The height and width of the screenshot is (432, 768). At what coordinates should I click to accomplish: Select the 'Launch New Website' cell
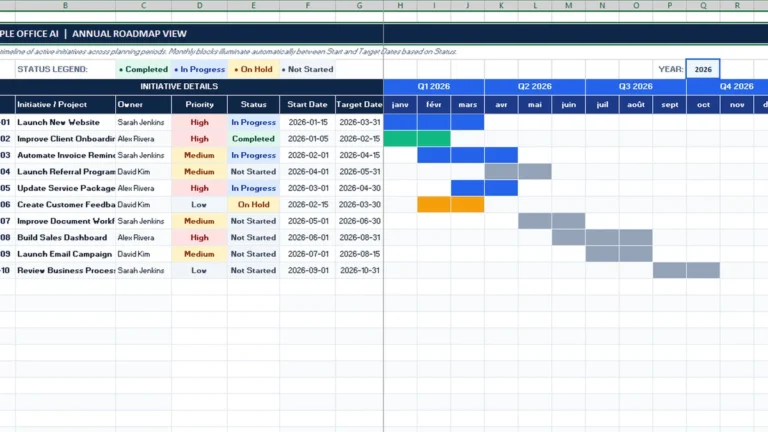[x=65, y=122]
